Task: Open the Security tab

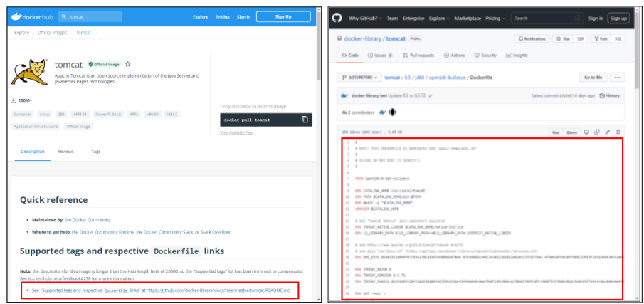Action: click(x=485, y=55)
